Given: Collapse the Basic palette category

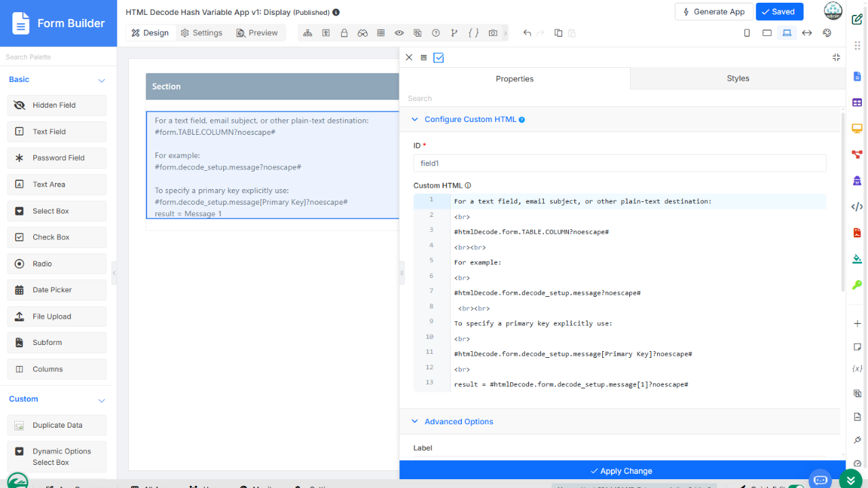Looking at the screenshot, I should [102, 80].
